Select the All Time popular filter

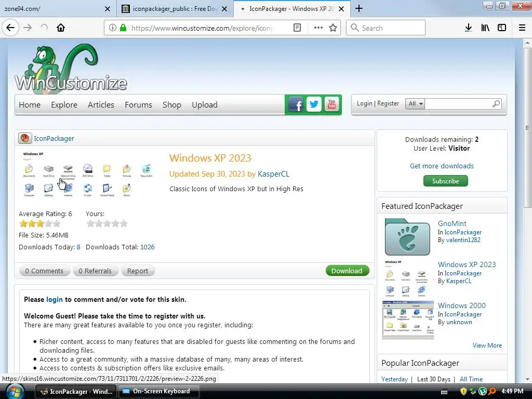coord(471,379)
